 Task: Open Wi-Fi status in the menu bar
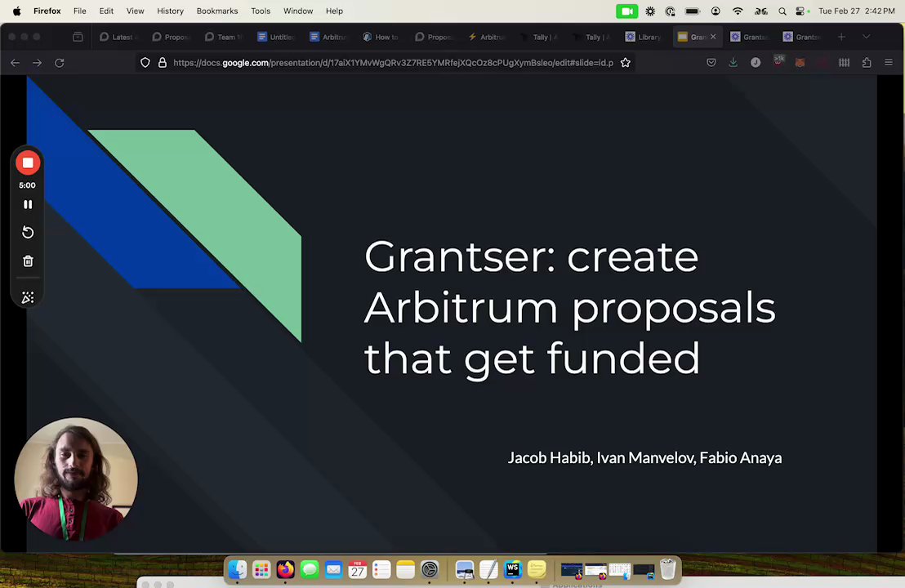(x=738, y=11)
